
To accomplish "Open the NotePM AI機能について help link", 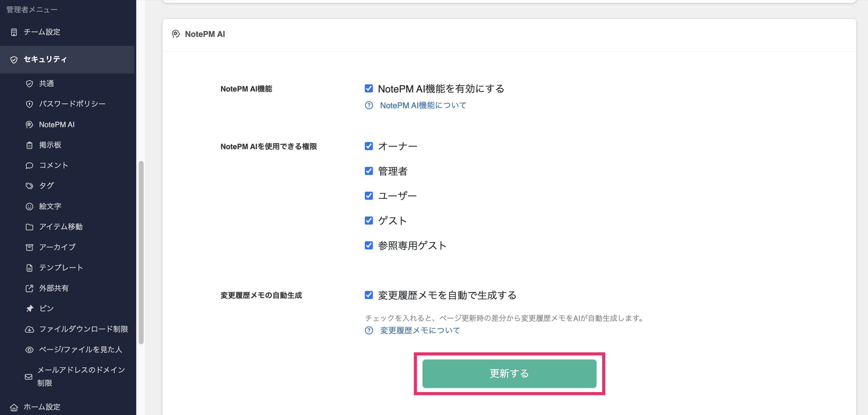I will click(x=423, y=105).
